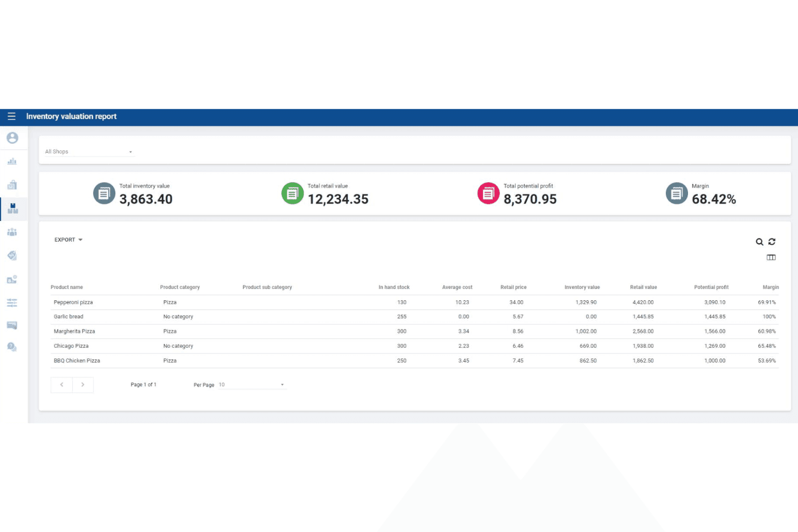Refresh the inventory table data
This screenshot has width=798, height=532.
click(772, 241)
